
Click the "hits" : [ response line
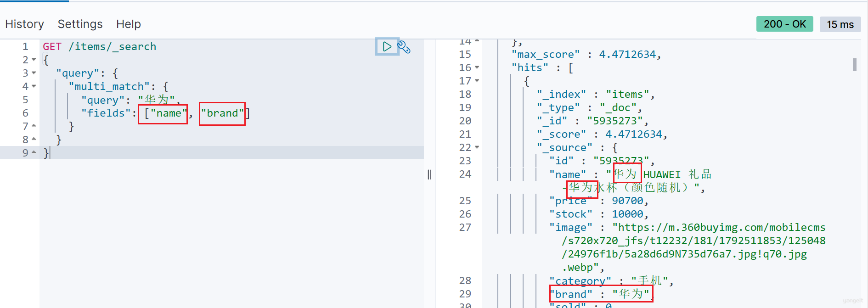click(542, 67)
